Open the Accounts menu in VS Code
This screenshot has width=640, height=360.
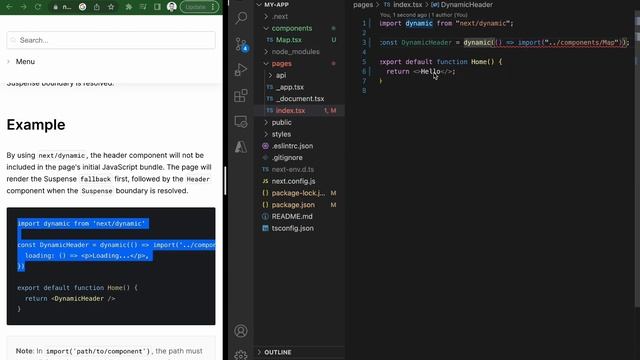point(241,331)
